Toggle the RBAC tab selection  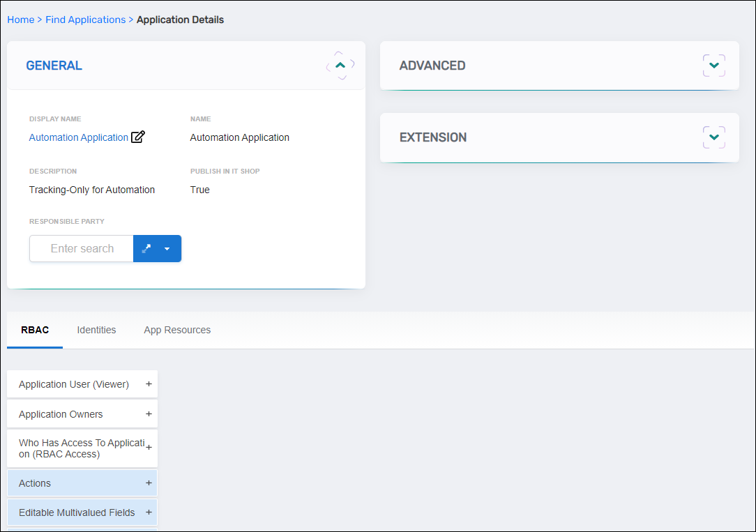tap(34, 330)
